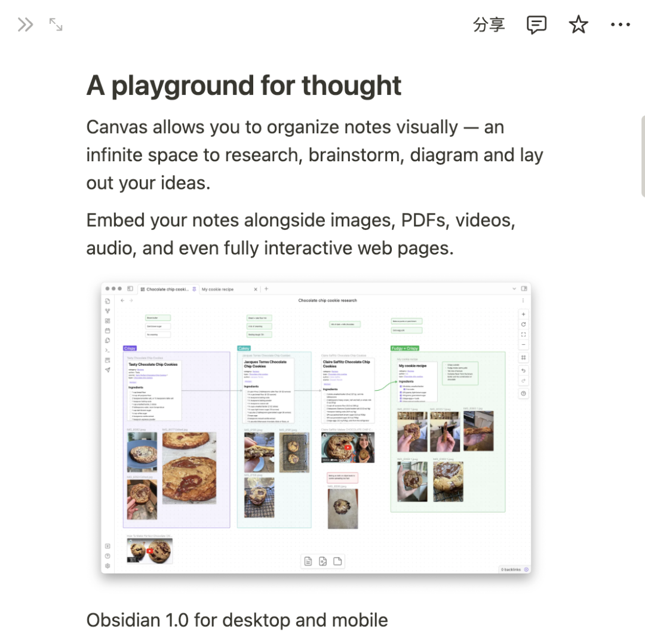The height and width of the screenshot is (644, 645).
Task: In the Obsidian screenshot, click the redo arrow
Action: coord(523,381)
